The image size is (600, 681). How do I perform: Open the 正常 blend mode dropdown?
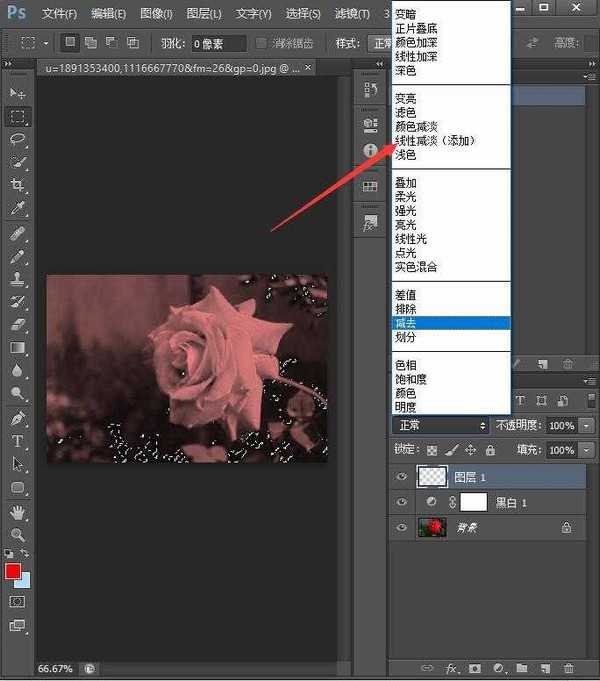click(x=439, y=426)
